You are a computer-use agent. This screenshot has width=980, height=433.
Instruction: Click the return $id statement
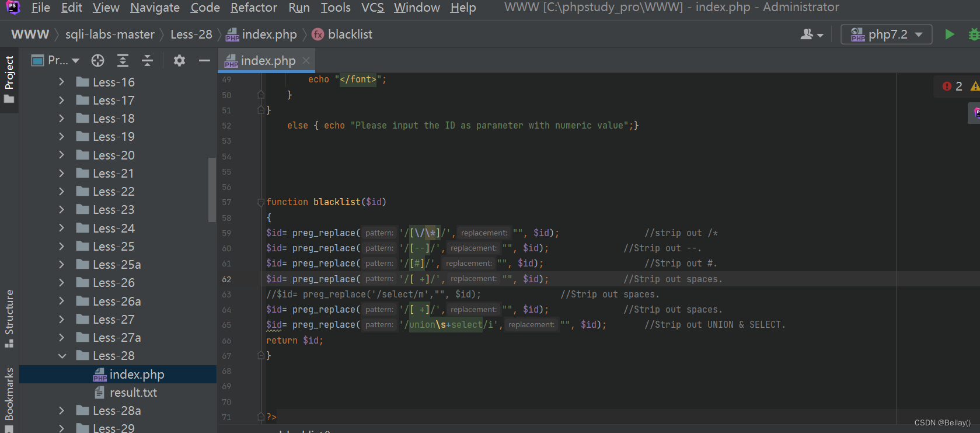coord(294,340)
